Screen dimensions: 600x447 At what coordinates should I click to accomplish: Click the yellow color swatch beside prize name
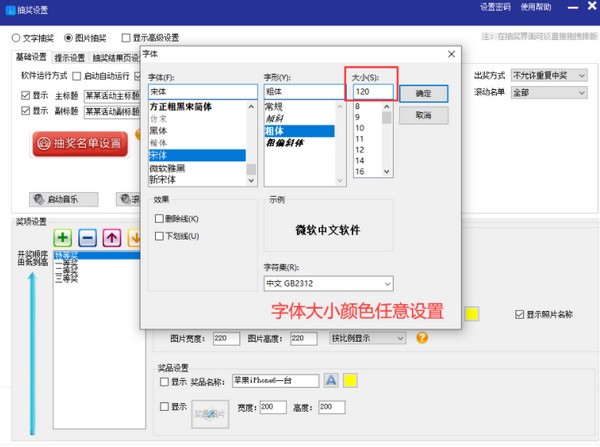(351, 381)
